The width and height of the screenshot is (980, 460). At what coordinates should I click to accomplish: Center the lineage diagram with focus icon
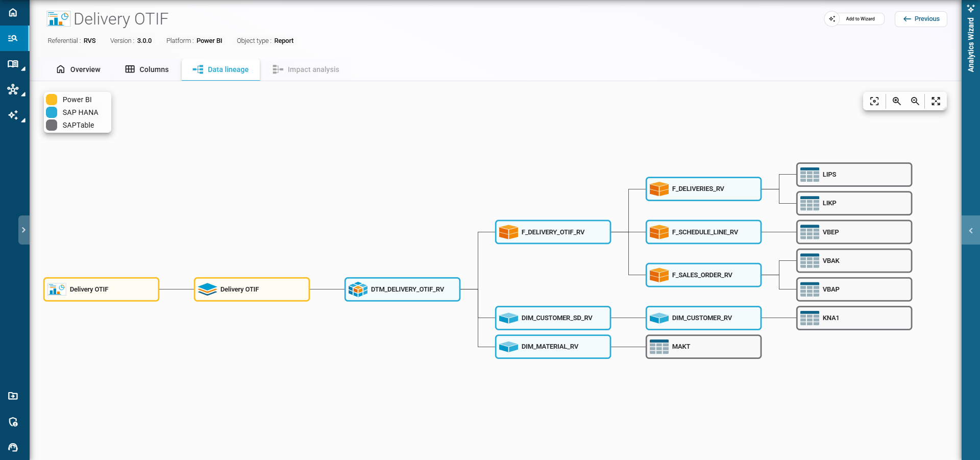click(x=874, y=101)
